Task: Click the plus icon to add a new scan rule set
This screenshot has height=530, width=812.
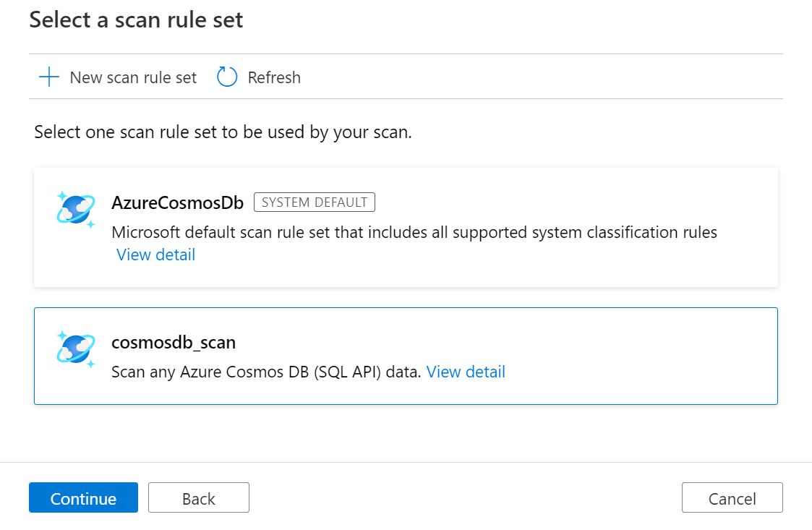Action: (48, 77)
